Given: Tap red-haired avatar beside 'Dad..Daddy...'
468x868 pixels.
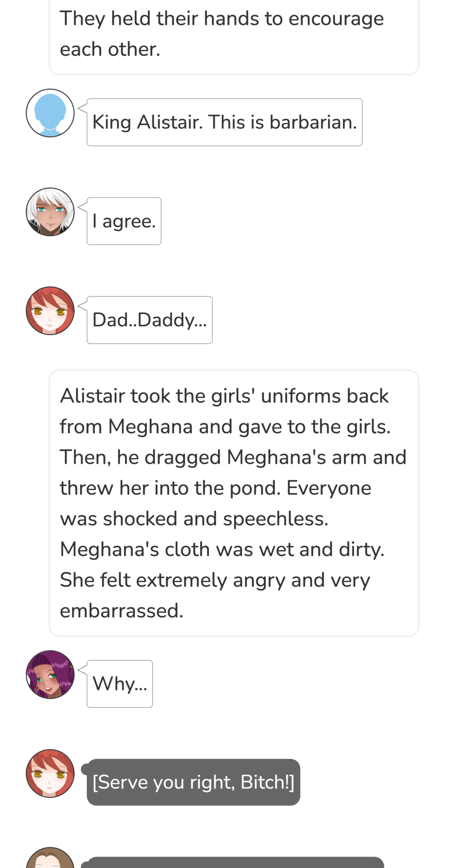Looking at the screenshot, I should [50, 311].
